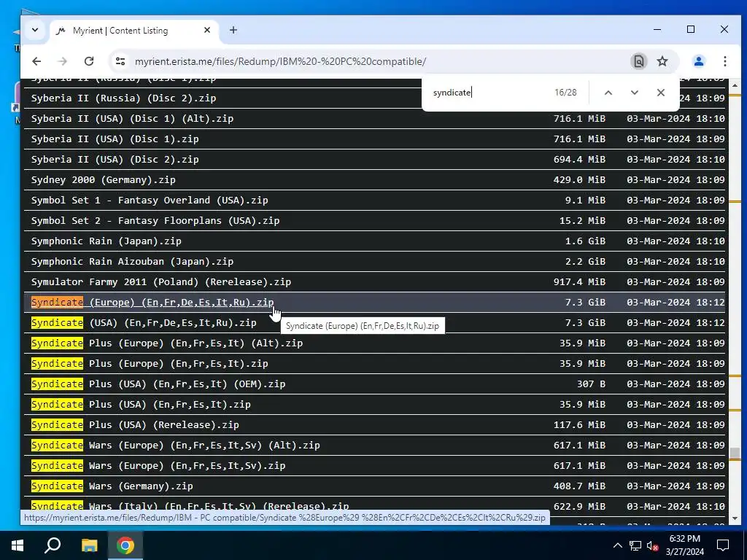The height and width of the screenshot is (560, 747).
Task: Click the 307 B size value
Action: click(x=591, y=384)
